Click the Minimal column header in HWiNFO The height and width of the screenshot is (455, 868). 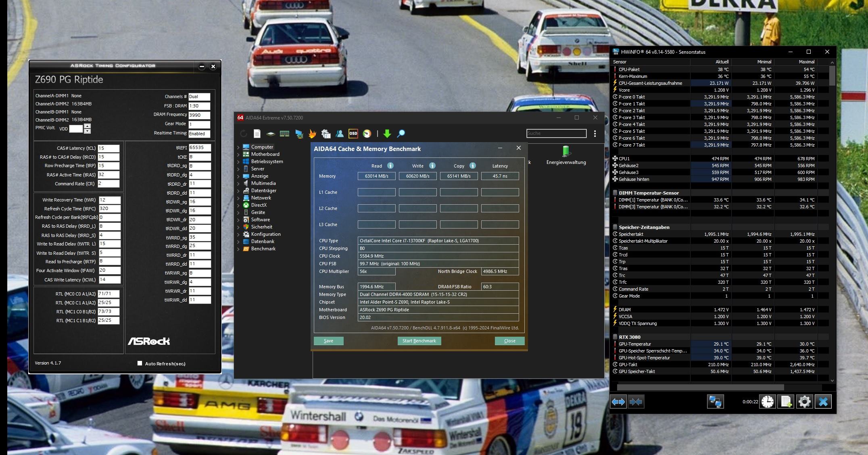753,62
